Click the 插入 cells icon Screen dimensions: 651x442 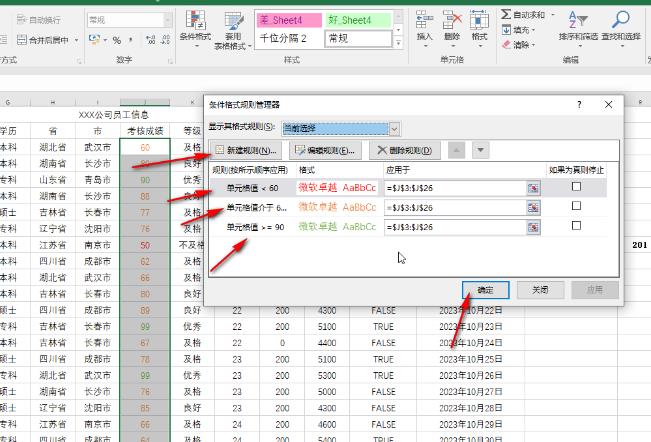(x=424, y=20)
